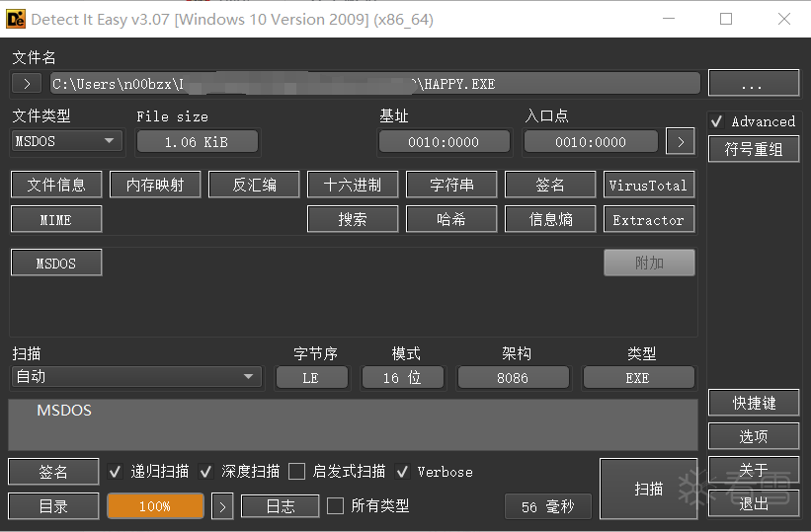Open the file browse '...' button

(x=753, y=83)
